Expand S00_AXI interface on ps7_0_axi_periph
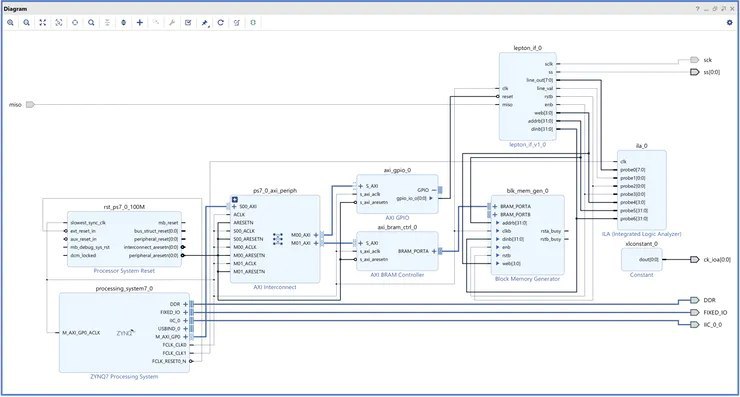This screenshot has height=397, width=740. point(234,207)
